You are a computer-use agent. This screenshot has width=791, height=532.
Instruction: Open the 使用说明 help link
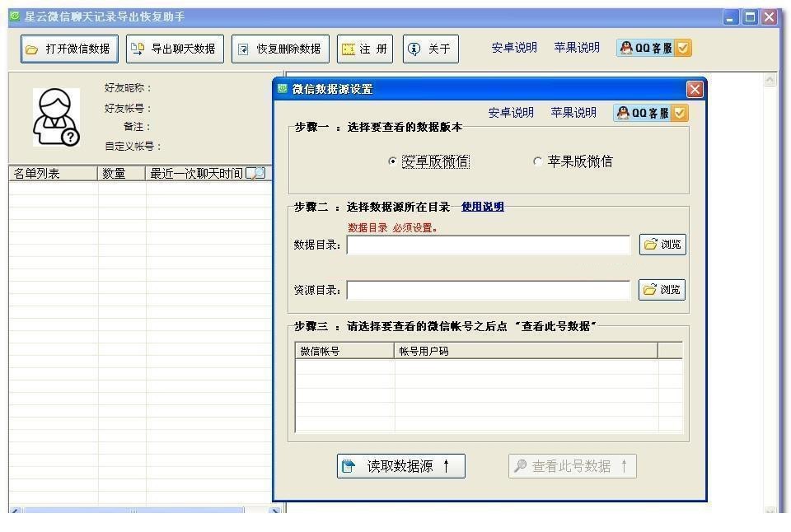pyautogui.click(x=483, y=207)
